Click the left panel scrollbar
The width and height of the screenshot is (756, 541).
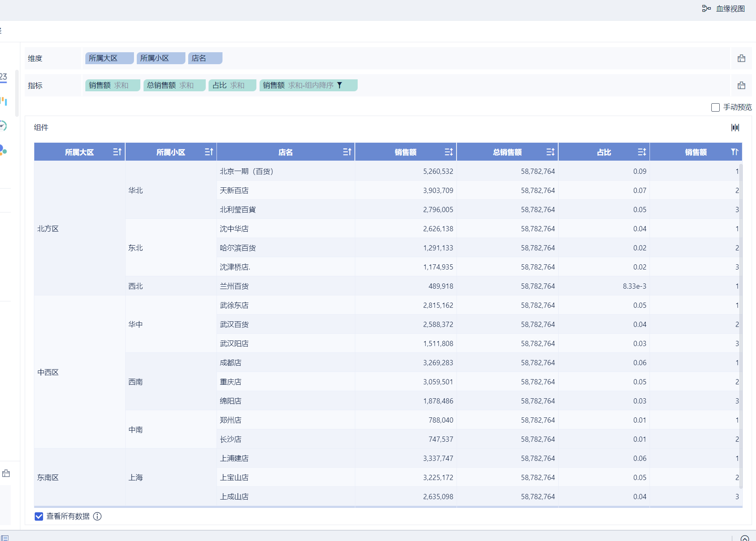pos(17,94)
